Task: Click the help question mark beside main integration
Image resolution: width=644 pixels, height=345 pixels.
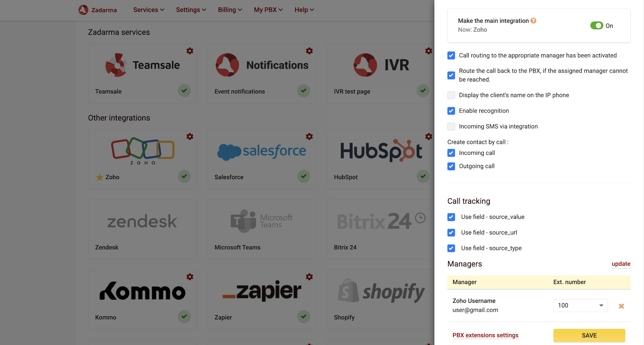Action: (x=533, y=21)
